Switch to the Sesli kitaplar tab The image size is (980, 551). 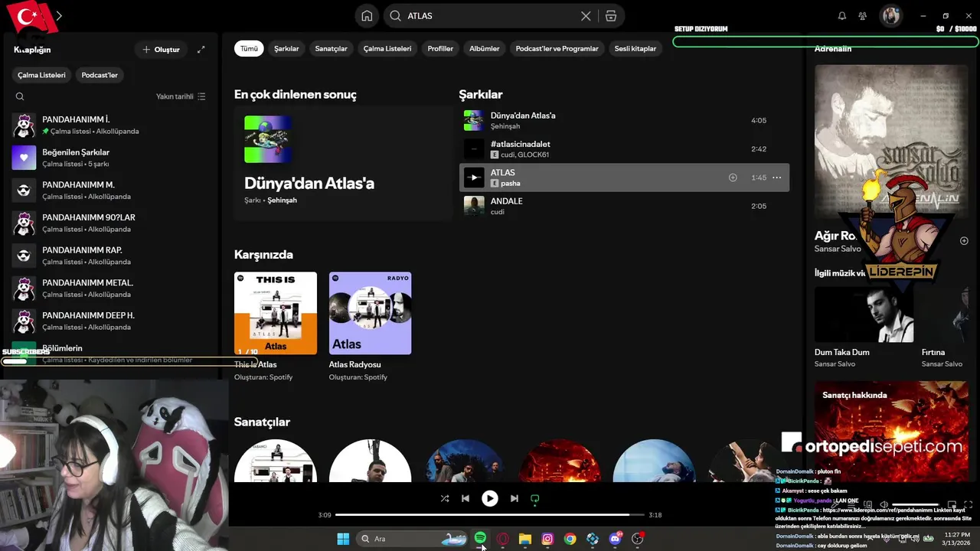(x=635, y=48)
